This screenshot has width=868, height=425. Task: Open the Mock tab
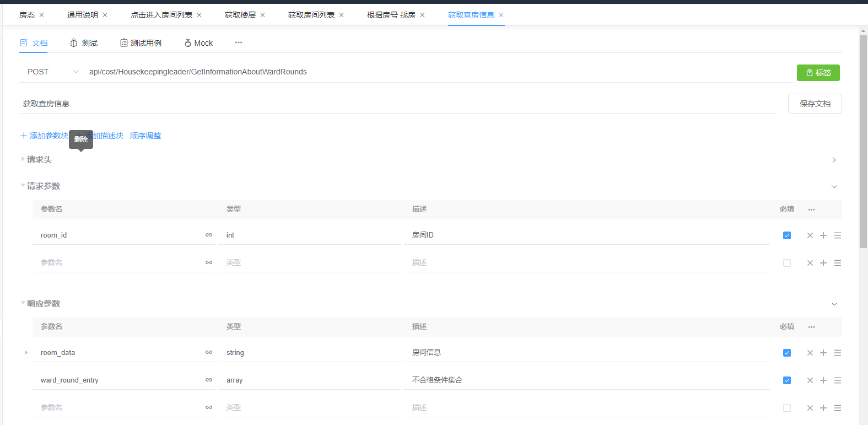click(198, 43)
